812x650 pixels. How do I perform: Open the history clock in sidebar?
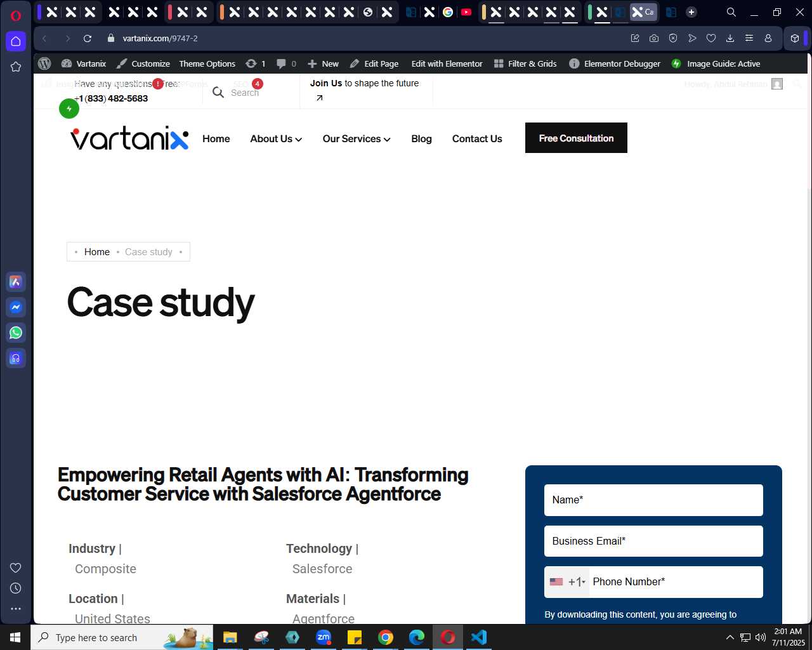click(x=16, y=588)
